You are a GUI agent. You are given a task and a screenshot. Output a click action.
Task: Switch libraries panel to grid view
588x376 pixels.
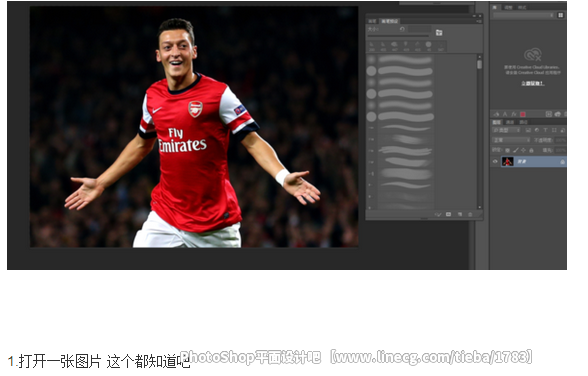coord(560,15)
